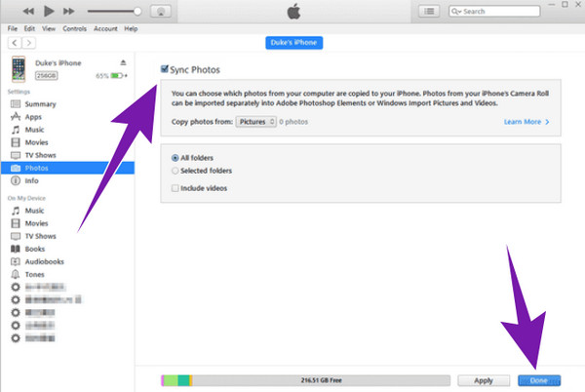Select the All folders radio button
The width and height of the screenshot is (585, 392).
tap(175, 158)
